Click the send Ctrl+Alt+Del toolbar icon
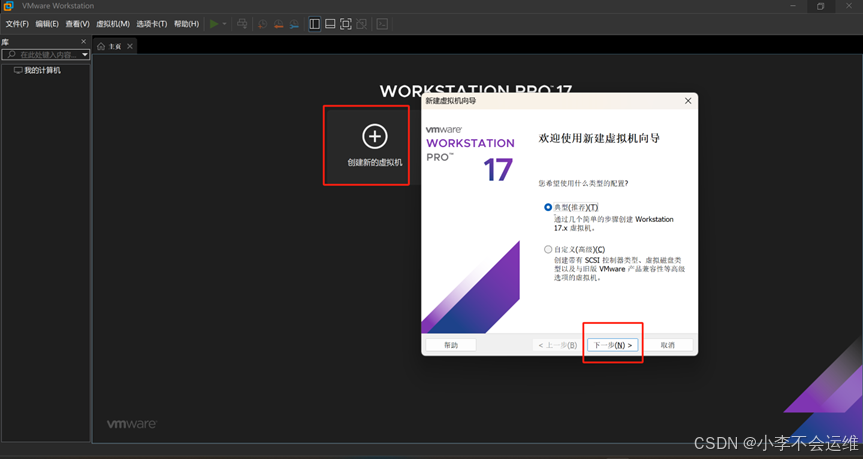863x459 pixels. click(242, 24)
